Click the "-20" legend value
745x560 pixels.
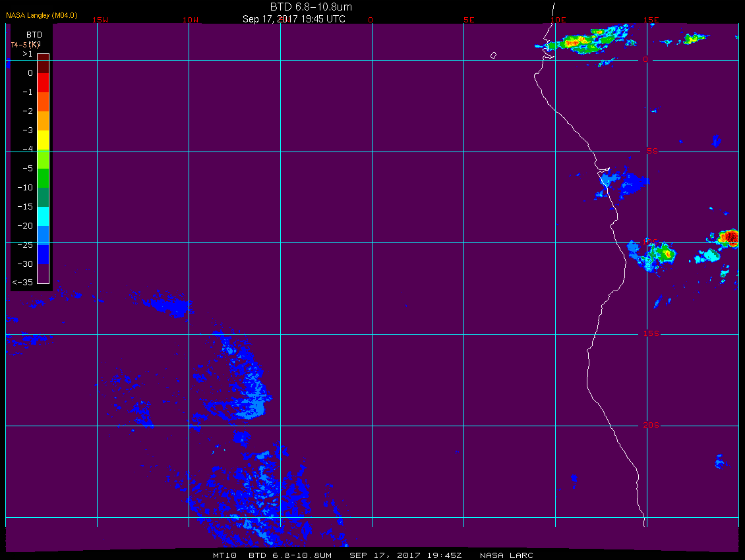pos(25,225)
